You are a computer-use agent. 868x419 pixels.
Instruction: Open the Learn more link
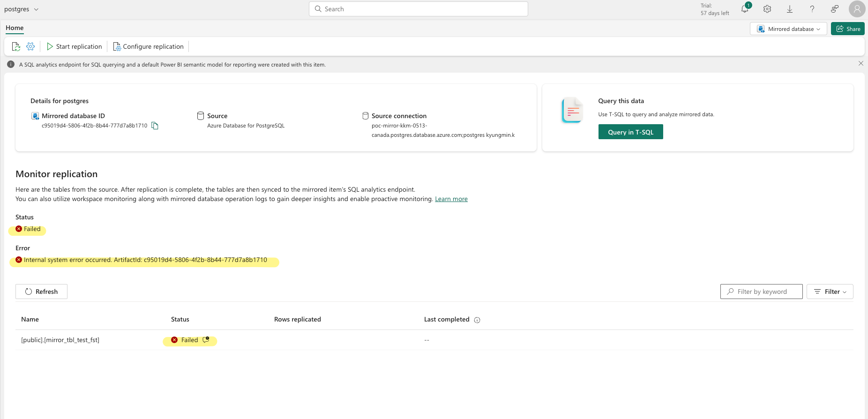pyautogui.click(x=451, y=199)
